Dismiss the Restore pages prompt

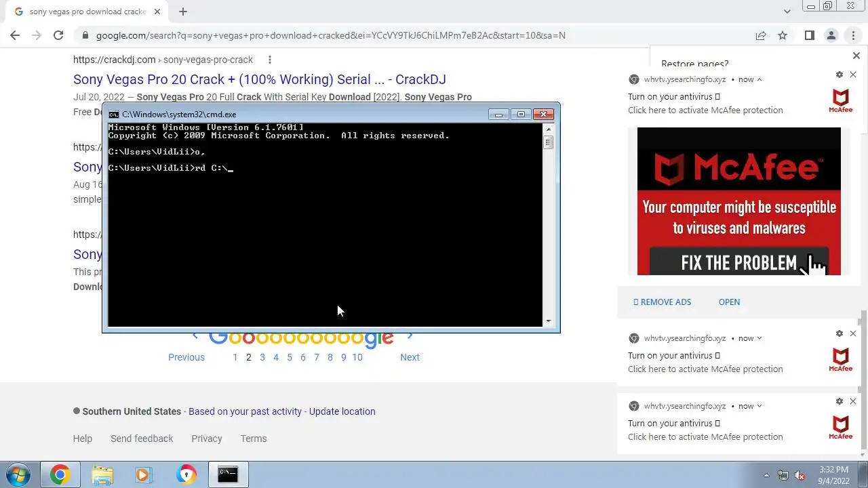[856, 56]
